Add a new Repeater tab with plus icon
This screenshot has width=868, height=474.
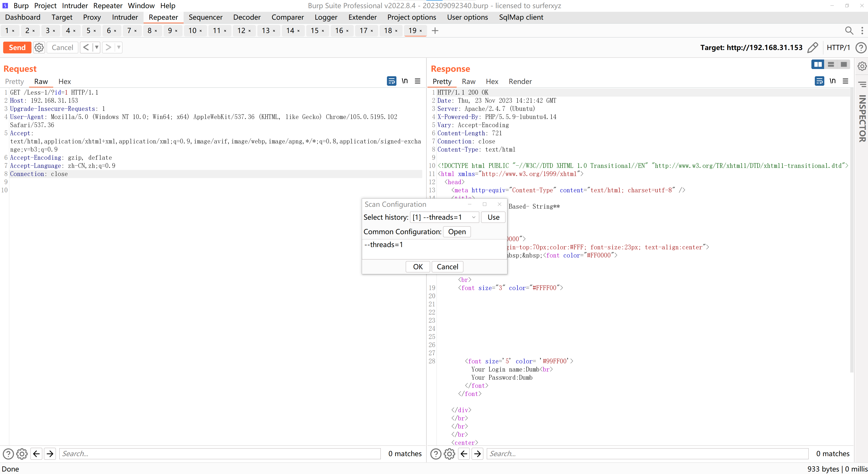pyautogui.click(x=435, y=31)
